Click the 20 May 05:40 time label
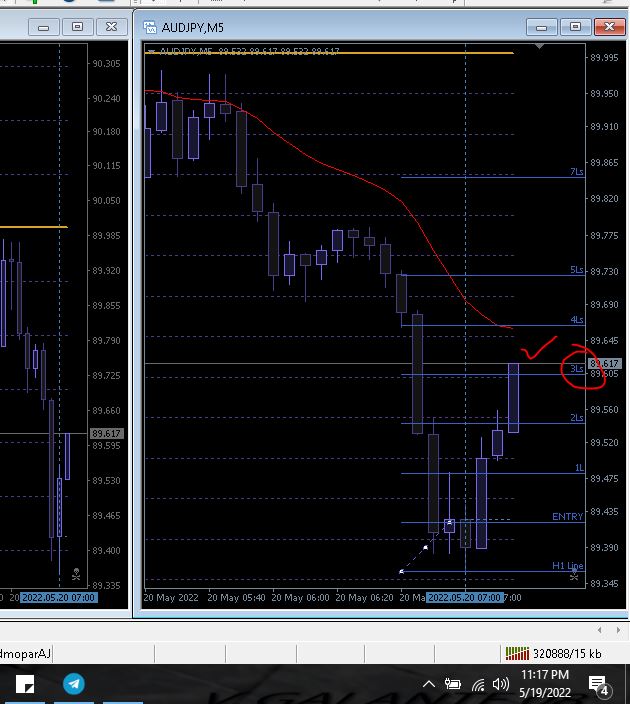Screen dimensions: 630x704 pos(236,598)
